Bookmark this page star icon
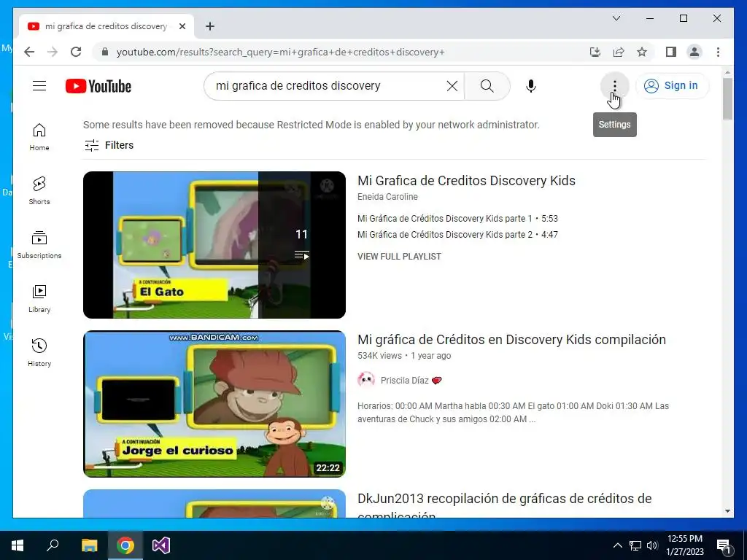The height and width of the screenshot is (560, 747). (642, 52)
